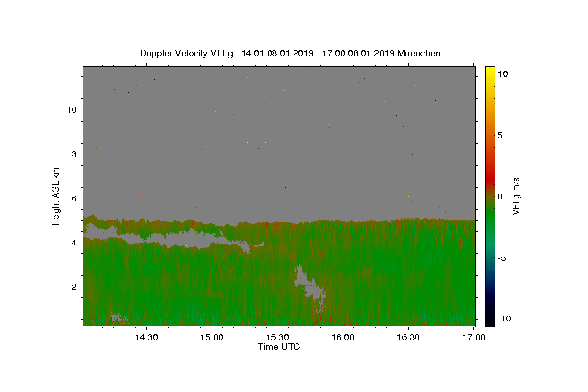Click the "VELg m/s" colorbar label
588x392 pixels.
516,196
